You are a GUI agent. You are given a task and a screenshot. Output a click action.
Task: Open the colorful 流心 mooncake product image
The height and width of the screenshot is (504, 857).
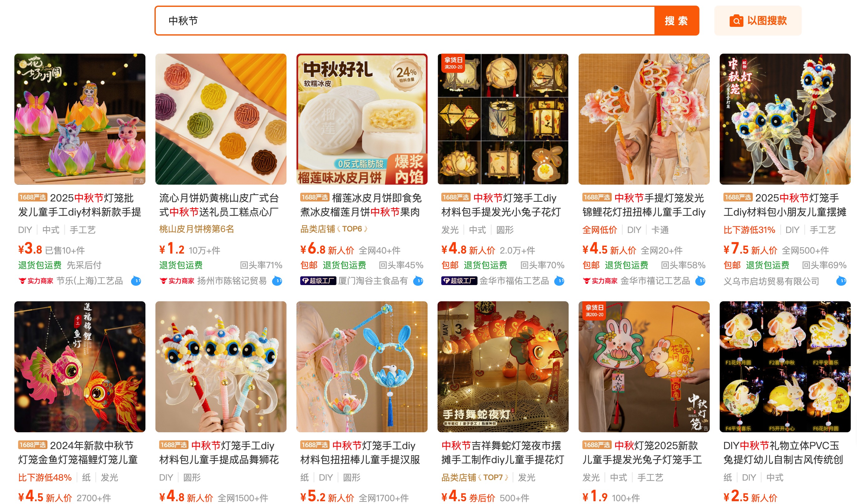click(221, 119)
